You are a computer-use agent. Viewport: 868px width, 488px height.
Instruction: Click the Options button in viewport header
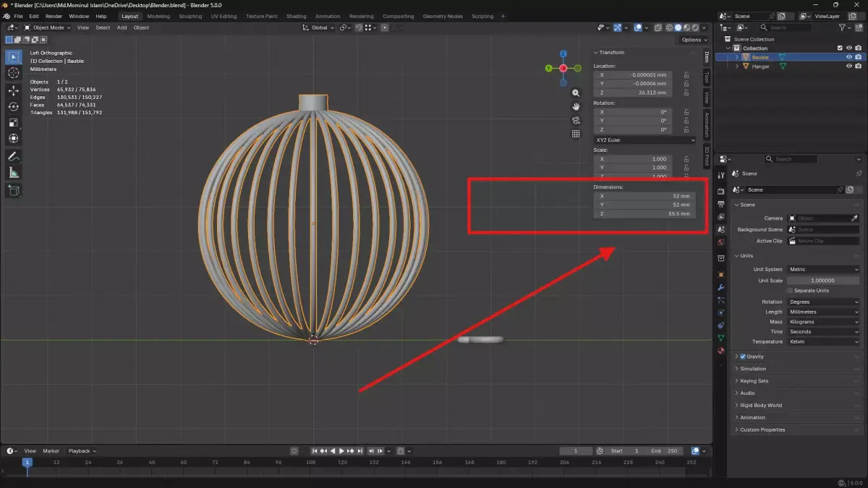694,40
